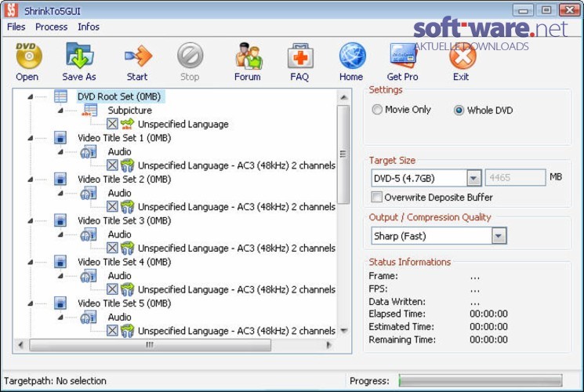Click the Audio label under Video Title Set 4
The width and height of the screenshot is (584, 392).
pos(120,276)
